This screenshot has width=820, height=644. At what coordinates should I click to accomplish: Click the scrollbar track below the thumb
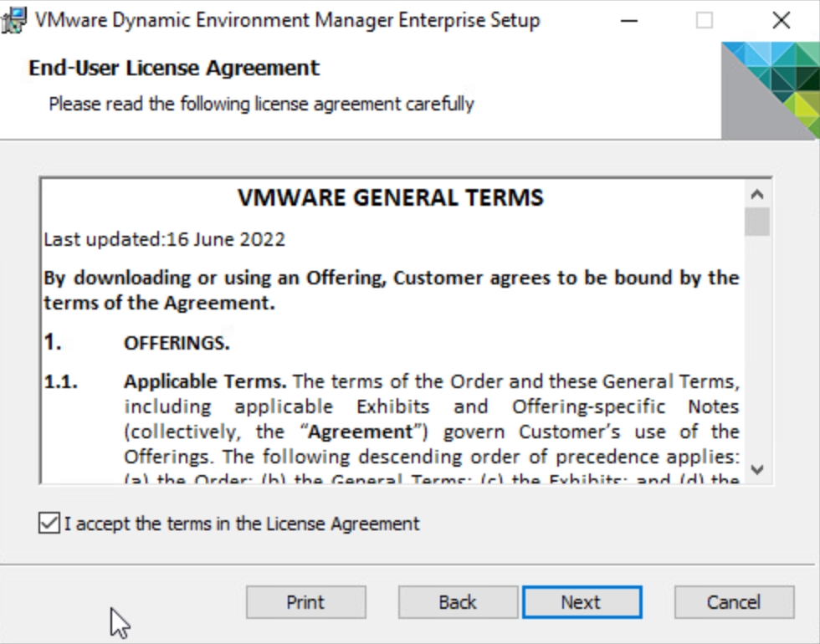click(757, 351)
